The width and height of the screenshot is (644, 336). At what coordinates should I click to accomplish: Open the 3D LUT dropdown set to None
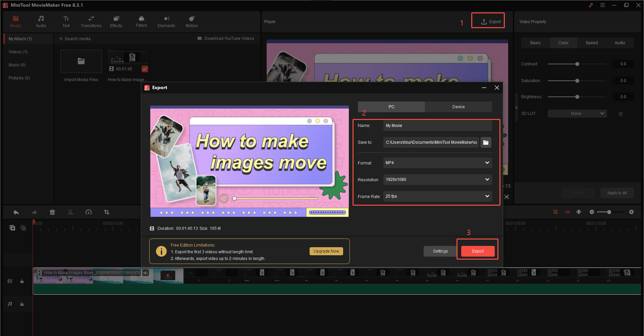point(577,113)
